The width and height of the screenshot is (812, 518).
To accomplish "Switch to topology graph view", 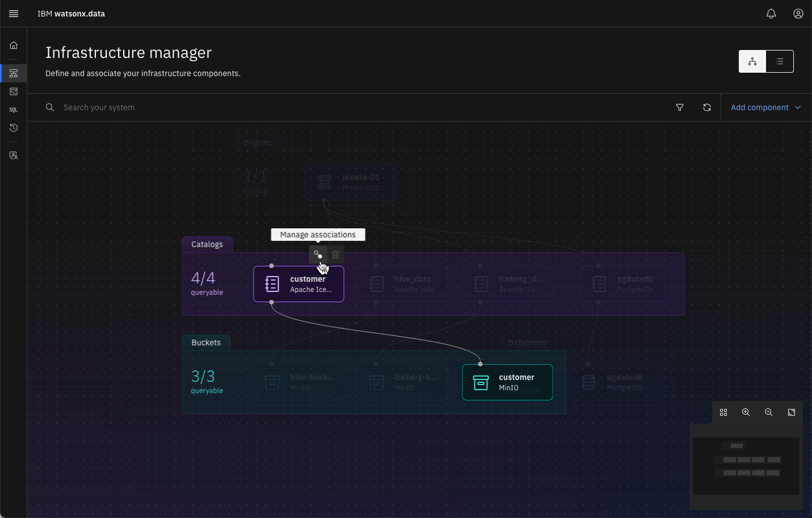I will (752, 61).
